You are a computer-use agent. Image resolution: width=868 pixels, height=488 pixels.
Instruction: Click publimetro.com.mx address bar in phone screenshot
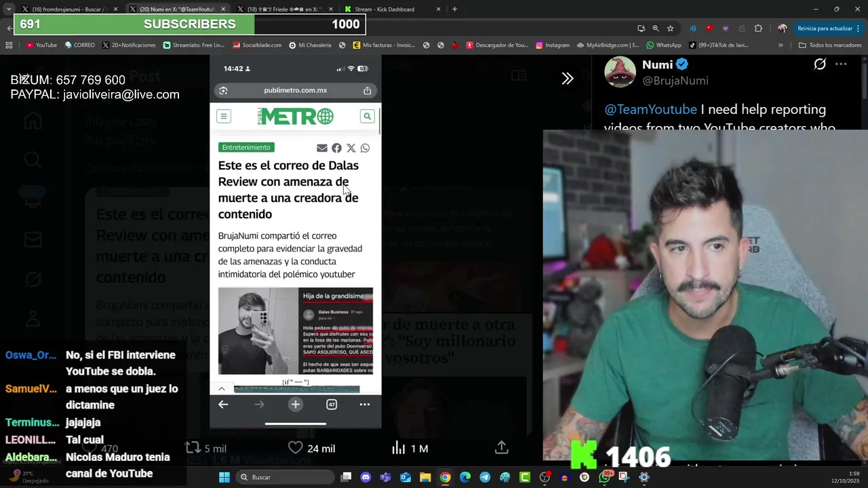pyautogui.click(x=295, y=90)
